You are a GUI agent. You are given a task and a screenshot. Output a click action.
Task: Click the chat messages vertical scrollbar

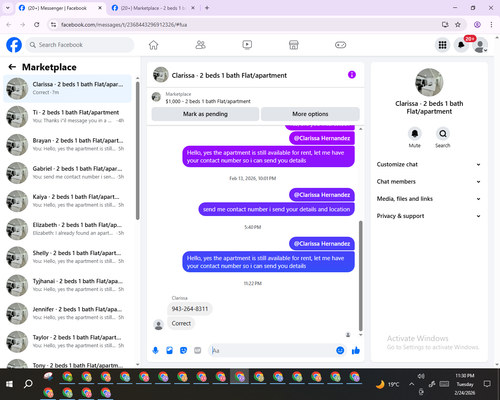[360, 275]
